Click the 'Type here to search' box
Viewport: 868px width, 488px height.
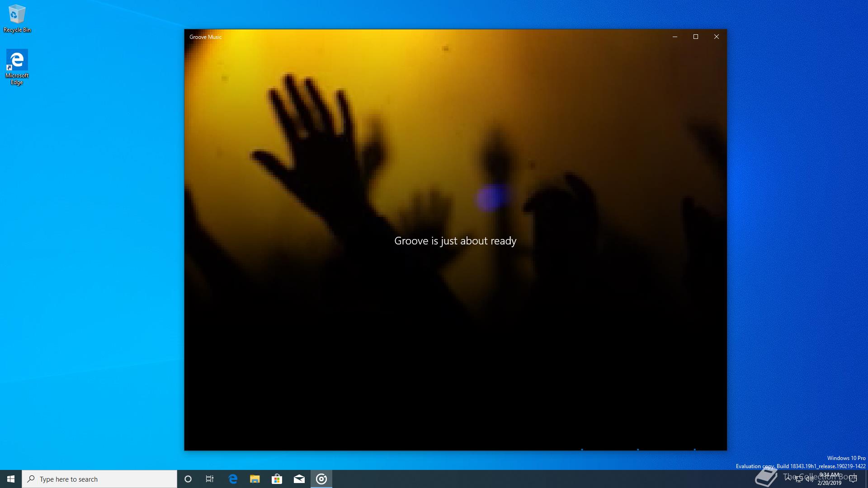99,479
